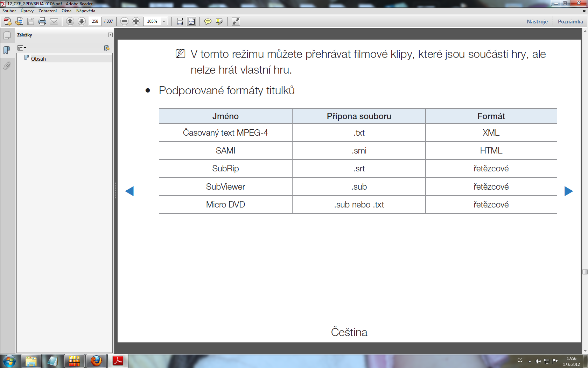Open the attachments paperclip panel
This screenshot has height=368, width=588.
pyautogui.click(x=7, y=66)
